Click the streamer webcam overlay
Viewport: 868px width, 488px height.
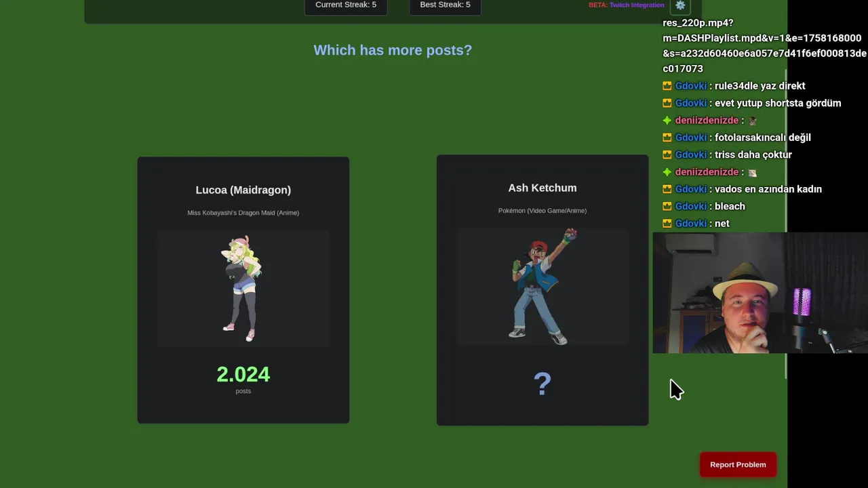point(760,293)
